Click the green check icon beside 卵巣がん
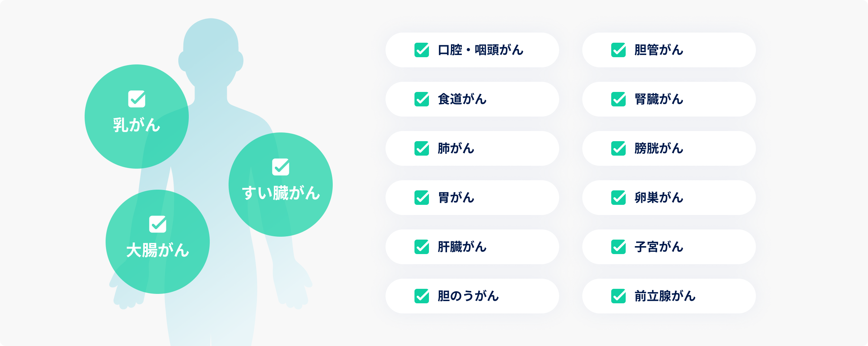Image resolution: width=868 pixels, height=346 pixels. click(618, 198)
